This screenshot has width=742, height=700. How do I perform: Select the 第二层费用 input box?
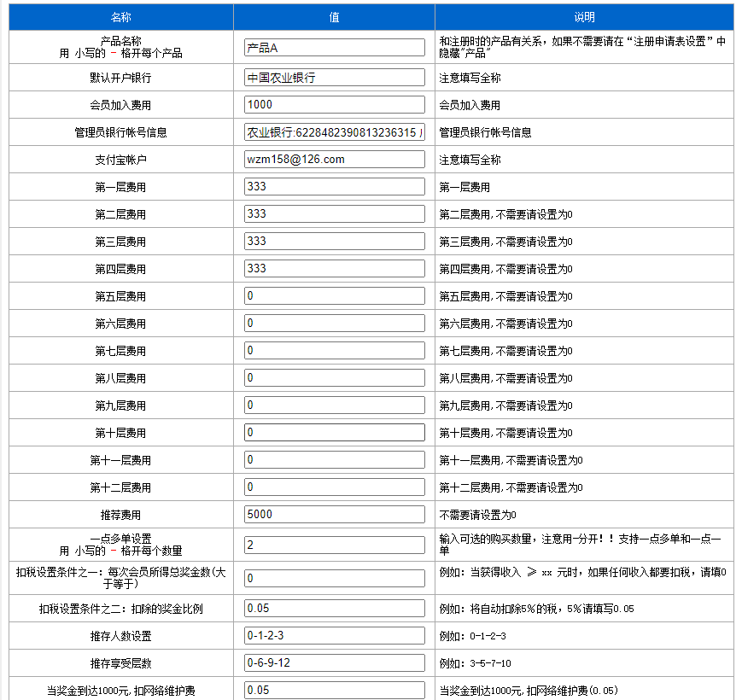pos(334,214)
